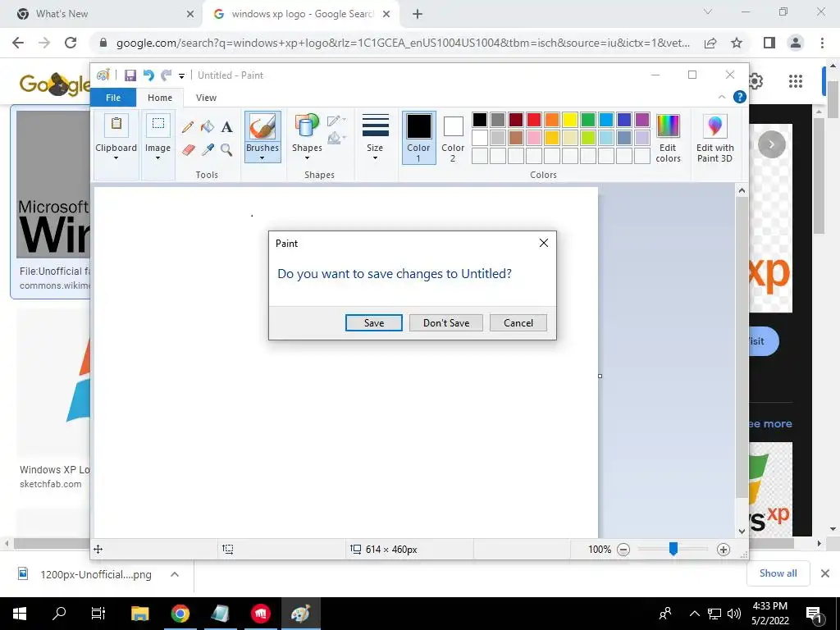The width and height of the screenshot is (840, 630).
Task: Open a new Chrome tab
Action: 418,14
